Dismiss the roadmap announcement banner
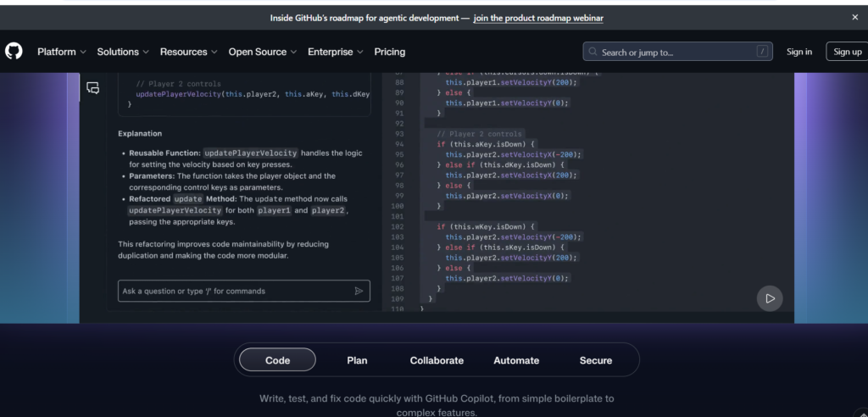 854,17
